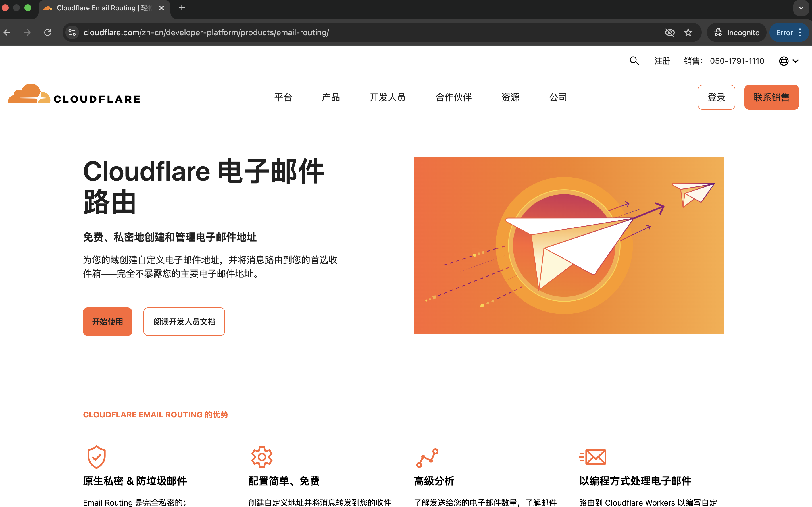812x507 pixels.
Task: Click the analytics graph icon
Action: click(427, 458)
